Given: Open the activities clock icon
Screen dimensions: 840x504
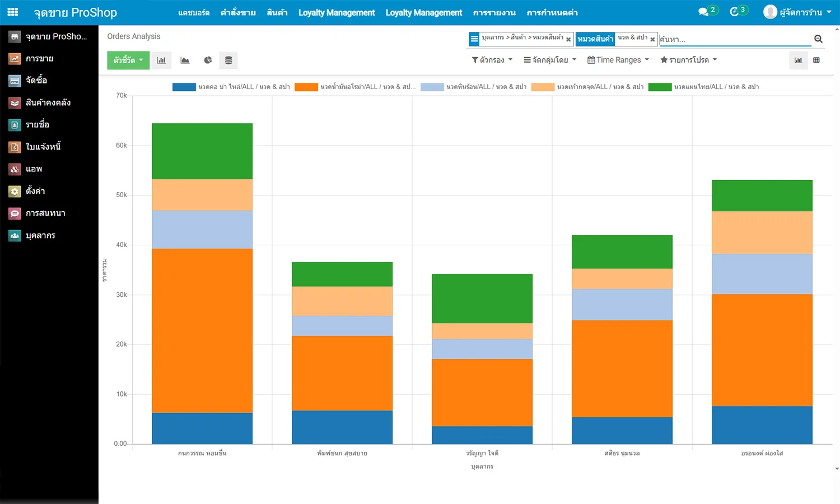Looking at the screenshot, I should [734, 12].
